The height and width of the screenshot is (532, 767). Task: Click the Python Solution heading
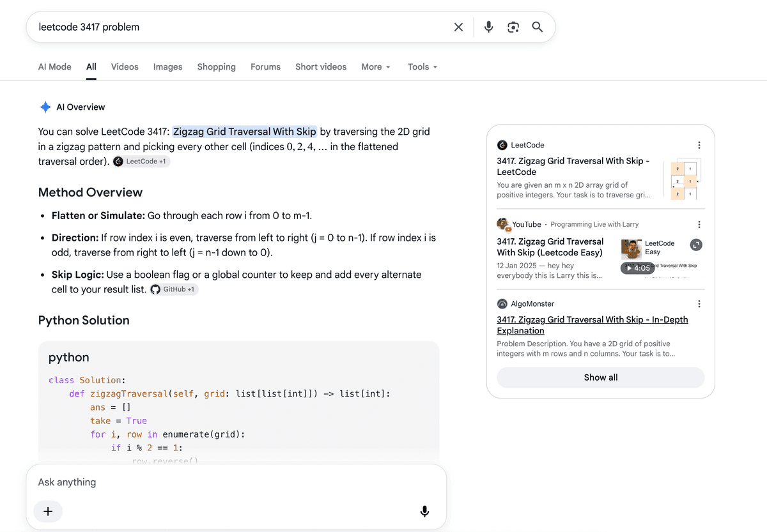84,320
